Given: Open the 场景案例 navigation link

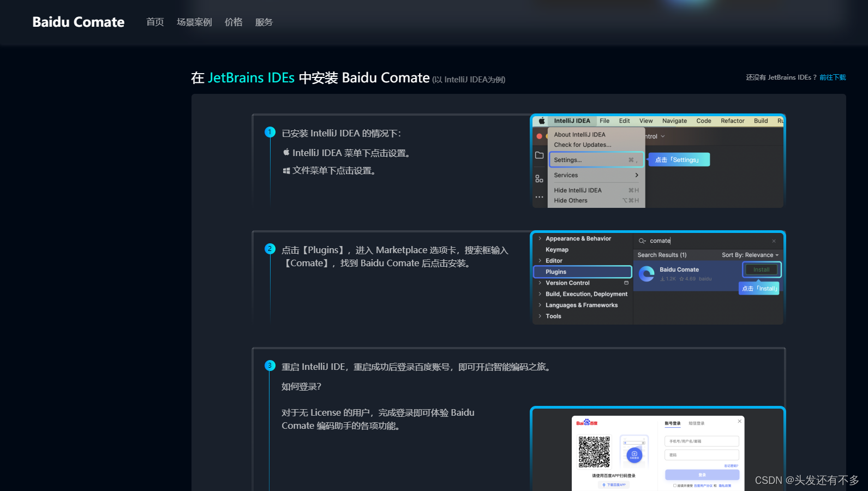Looking at the screenshot, I should 194,22.
